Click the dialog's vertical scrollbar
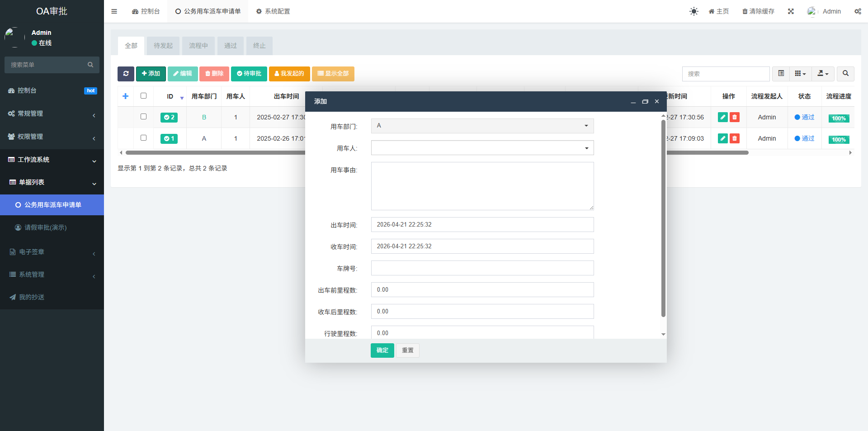 [x=663, y=217]
